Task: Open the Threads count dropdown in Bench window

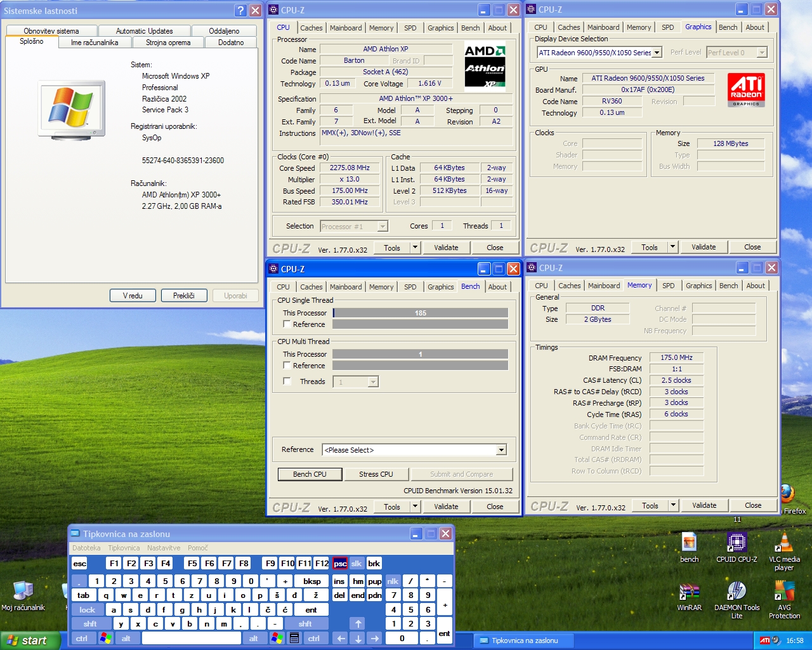Action: (357, 381)
